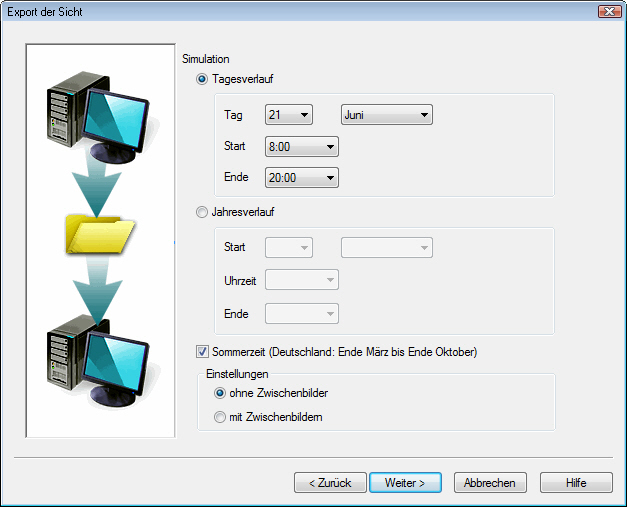Image resolution: width=627 pixels, height=507 pixels.
Task: Uncheck the Sommerzeit checkbox
Action: [202, 352]
